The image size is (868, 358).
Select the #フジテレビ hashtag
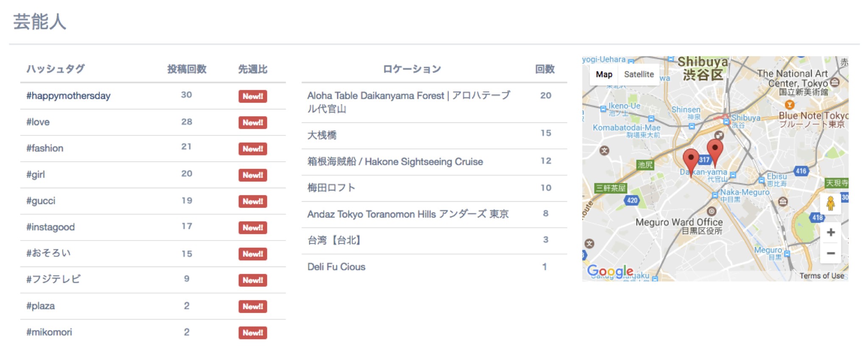(53, 280)
